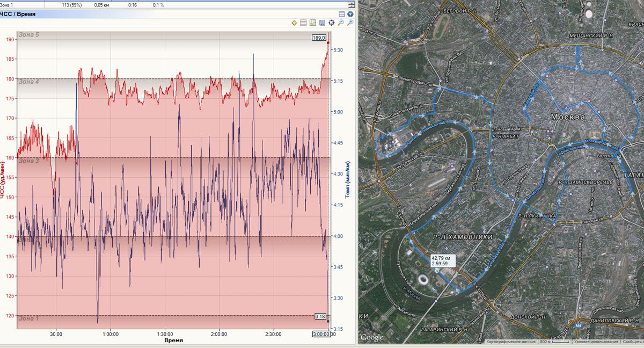644x348 pixels.
Task: Open the blue round dropdown arrow menu
Action: click(x=350, y=14)
